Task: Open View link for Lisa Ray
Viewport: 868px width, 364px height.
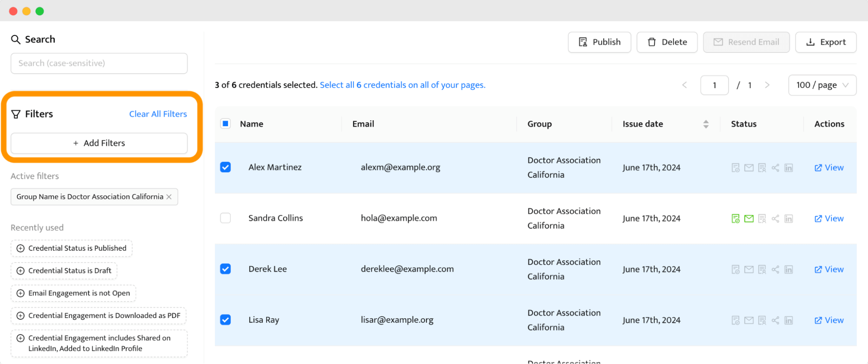Action: (829, 320)
